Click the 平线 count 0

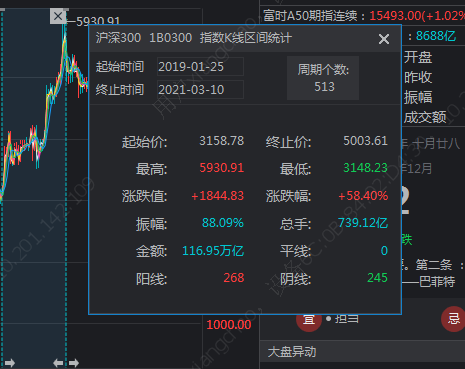[x=384, y=251]
